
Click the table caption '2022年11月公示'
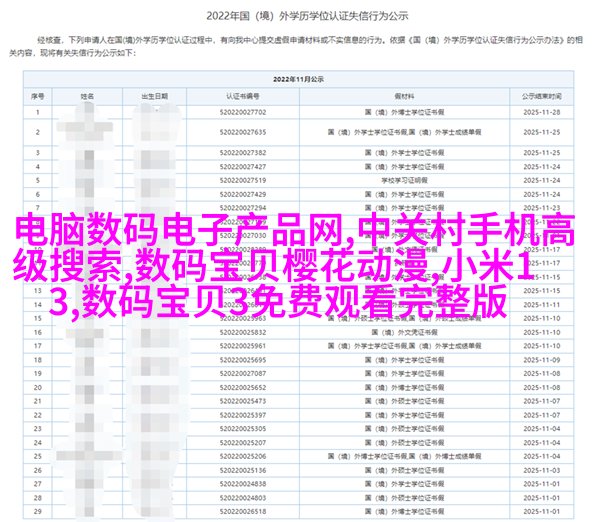coord(298,79)
